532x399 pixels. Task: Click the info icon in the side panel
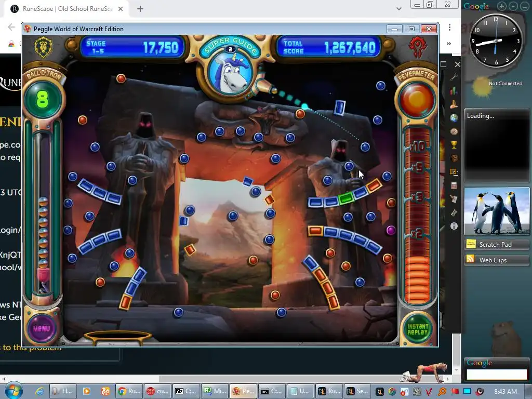point(454,226)
